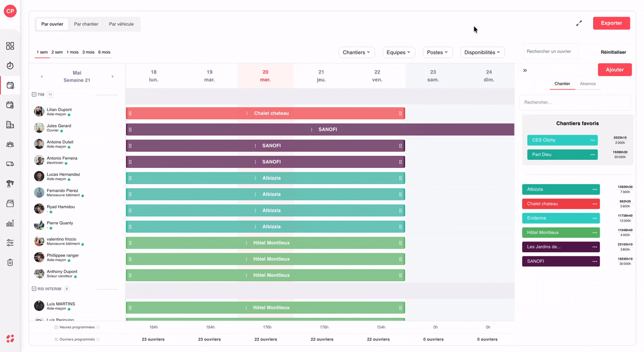
Task: Click Jules Gerard's long SANOFI assignment bar
Action: click(320, 129)
